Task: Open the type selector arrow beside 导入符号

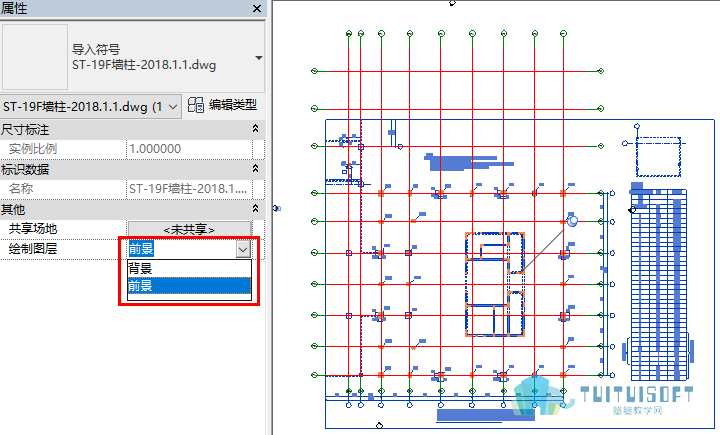Action: pos(259,58)
